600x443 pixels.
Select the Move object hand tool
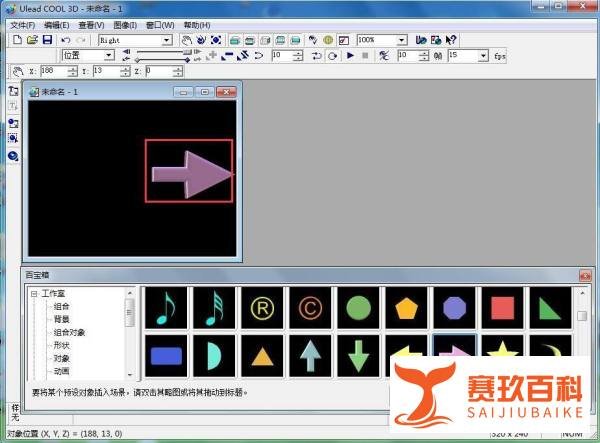tap(186, 40)
